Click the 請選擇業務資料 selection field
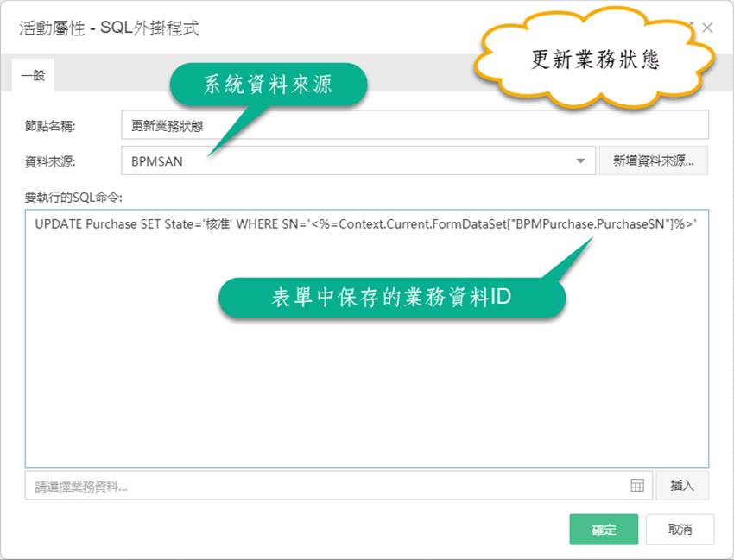The image size is (734, 560). [339, 486]
